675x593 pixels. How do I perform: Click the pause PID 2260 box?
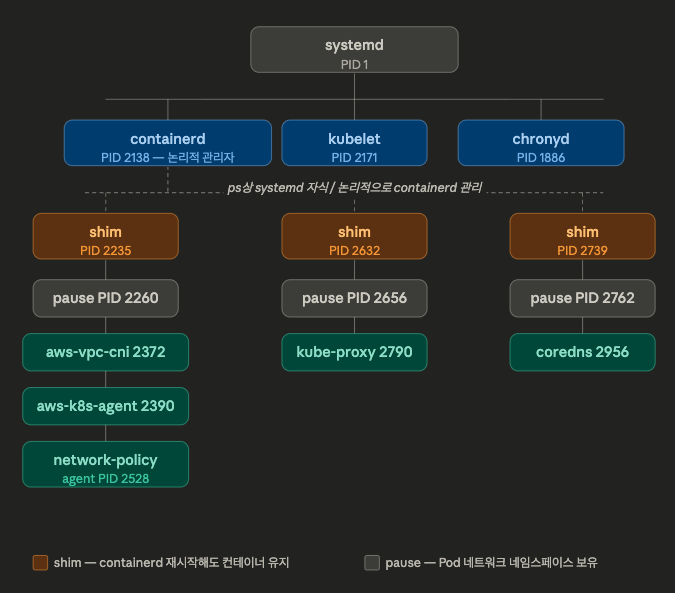pos(105,298)
